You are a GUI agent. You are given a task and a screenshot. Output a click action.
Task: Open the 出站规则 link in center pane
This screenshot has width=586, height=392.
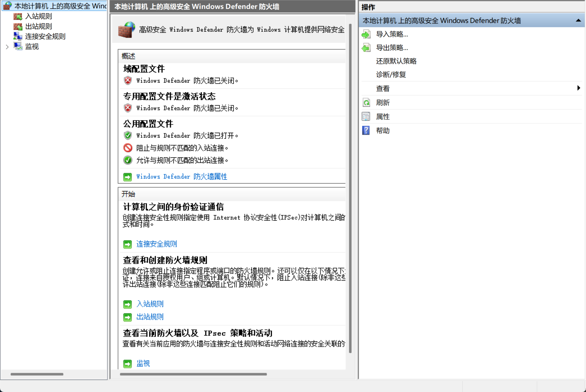[150, 317]
